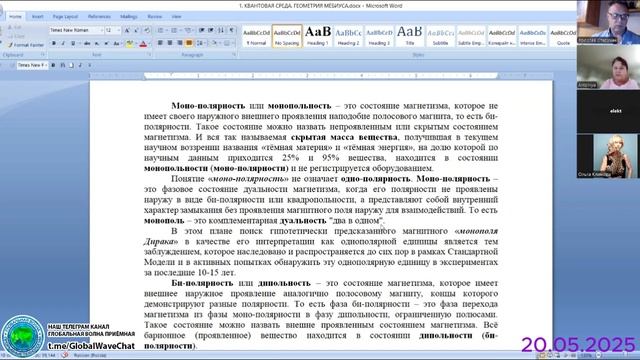
Task: Apply the Normal style
Action: pyautogui.click(x=256, y=36)
